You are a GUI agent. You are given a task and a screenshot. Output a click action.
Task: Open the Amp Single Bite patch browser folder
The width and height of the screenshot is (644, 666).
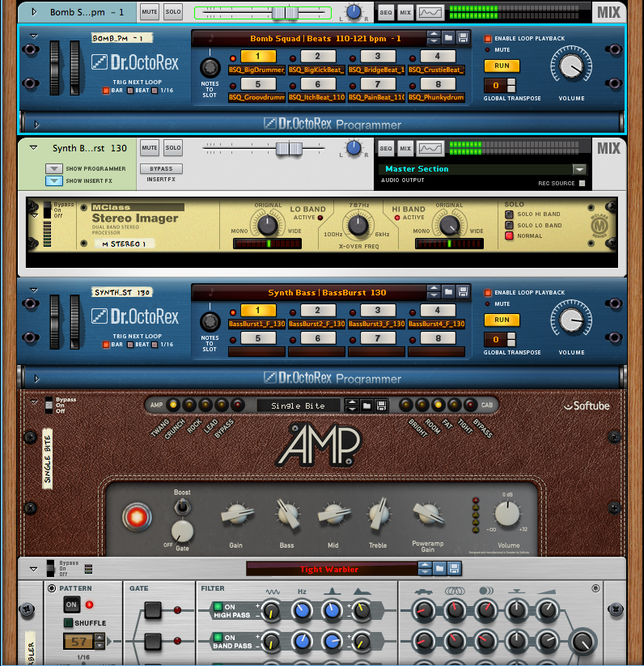[366, 405]
